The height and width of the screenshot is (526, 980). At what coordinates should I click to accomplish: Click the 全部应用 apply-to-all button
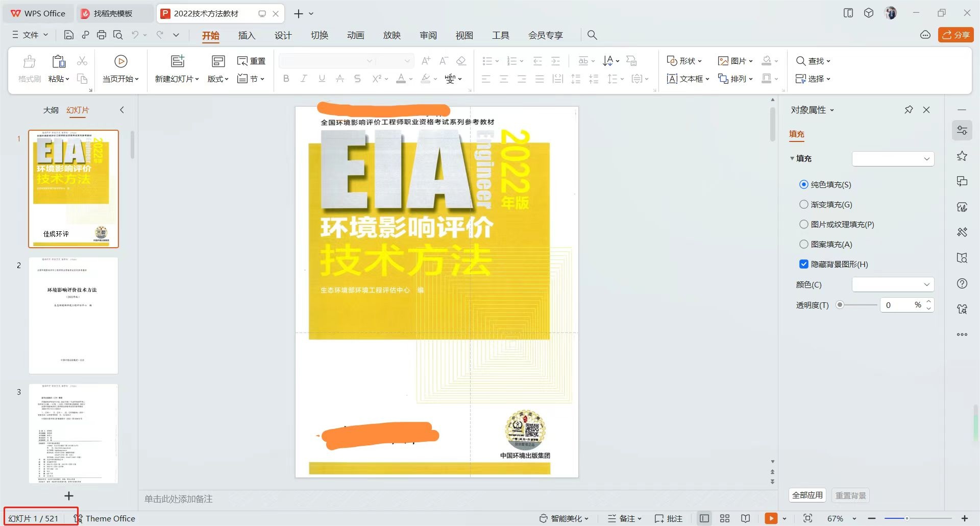(807, 495)
